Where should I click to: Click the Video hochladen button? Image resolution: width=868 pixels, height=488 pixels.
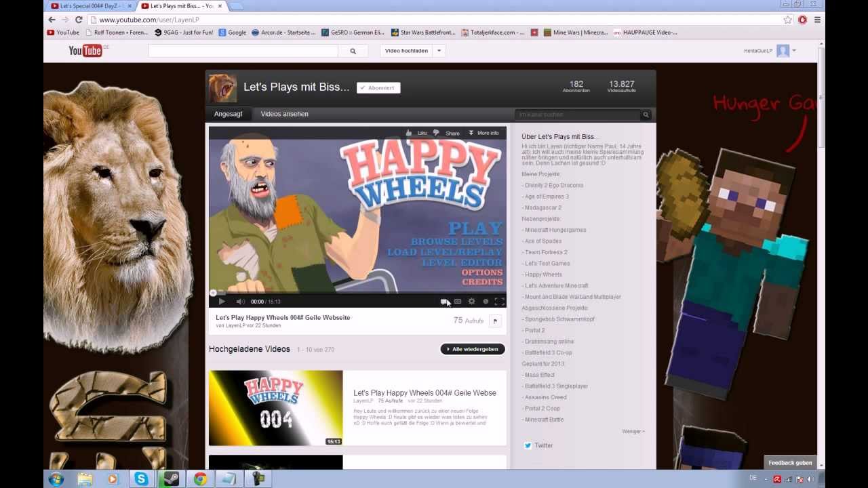click(406, 51)
